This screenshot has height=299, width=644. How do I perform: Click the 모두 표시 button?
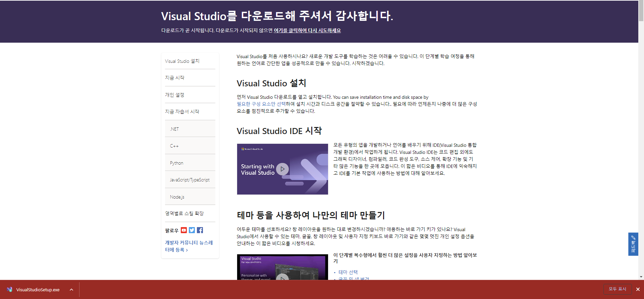[618, 289]
